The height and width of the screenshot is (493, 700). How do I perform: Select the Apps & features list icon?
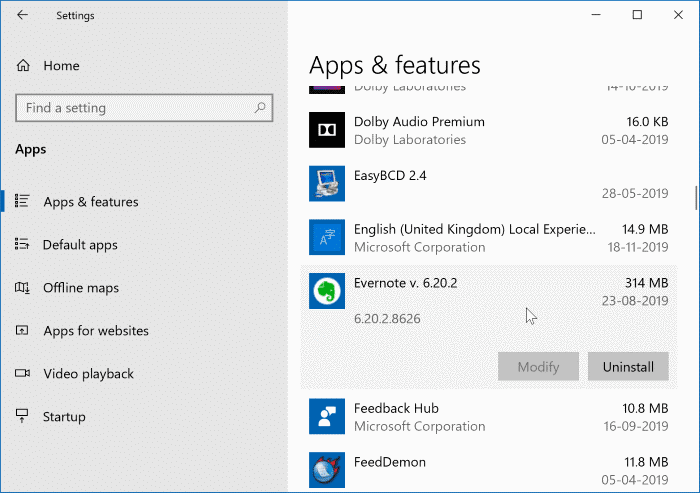point(22,201)
